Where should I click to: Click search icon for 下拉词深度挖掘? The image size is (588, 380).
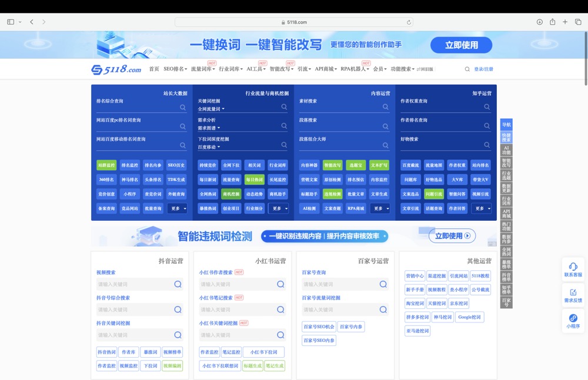[x=284, y=144]
